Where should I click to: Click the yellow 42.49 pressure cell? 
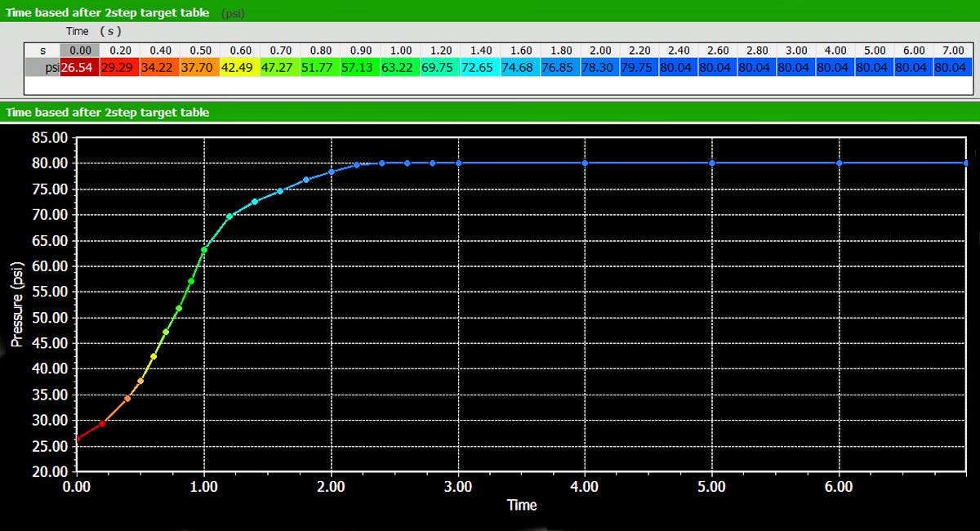coord(239,68)
